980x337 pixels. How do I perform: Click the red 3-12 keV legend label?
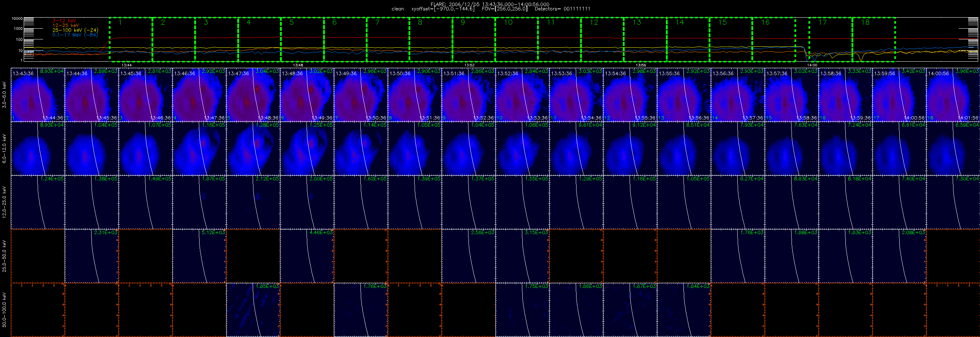64,20
